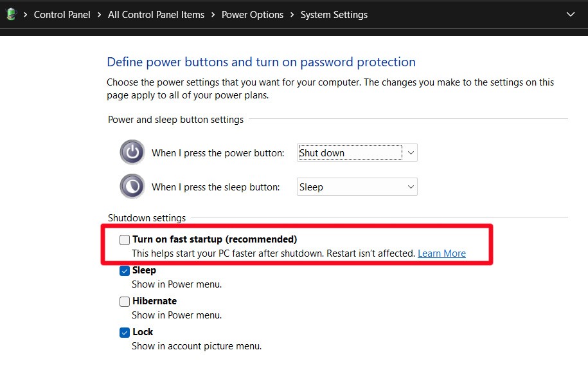588x368 pixels.
Task: Click the chevron before Control Panel breadcrumb
Action: [x=26, y=15]
